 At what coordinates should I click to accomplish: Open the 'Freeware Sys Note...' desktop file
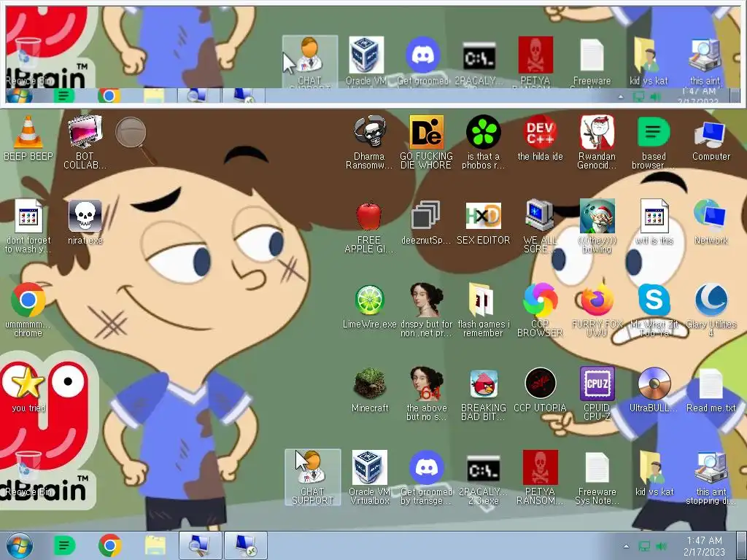click(x=597, y=477)
